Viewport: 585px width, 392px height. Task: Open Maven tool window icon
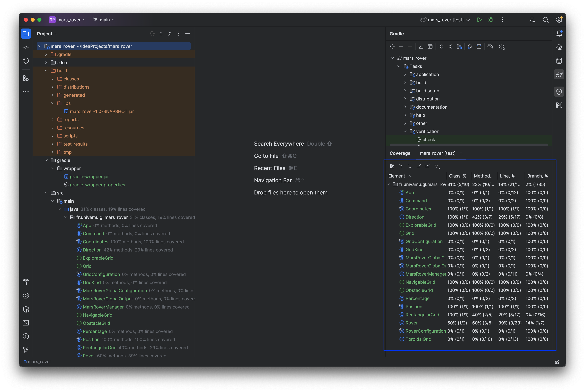(x=559, y=105)
